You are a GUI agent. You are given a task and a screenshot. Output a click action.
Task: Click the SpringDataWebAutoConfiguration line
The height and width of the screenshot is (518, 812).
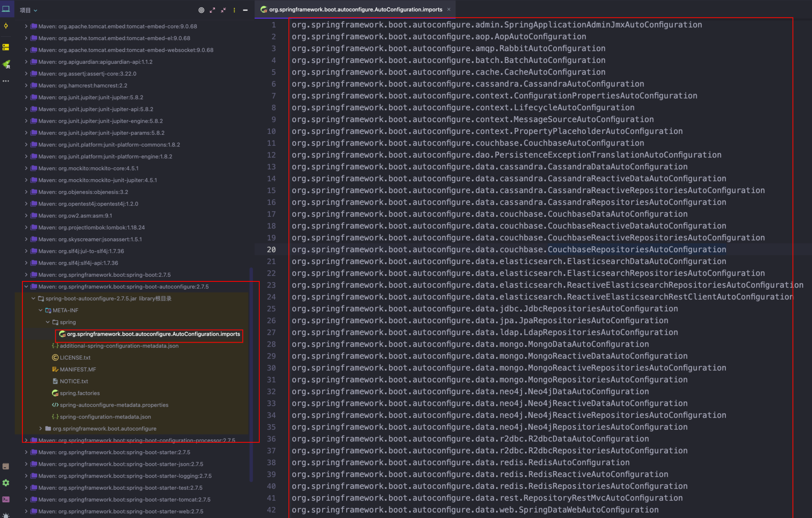475,510
